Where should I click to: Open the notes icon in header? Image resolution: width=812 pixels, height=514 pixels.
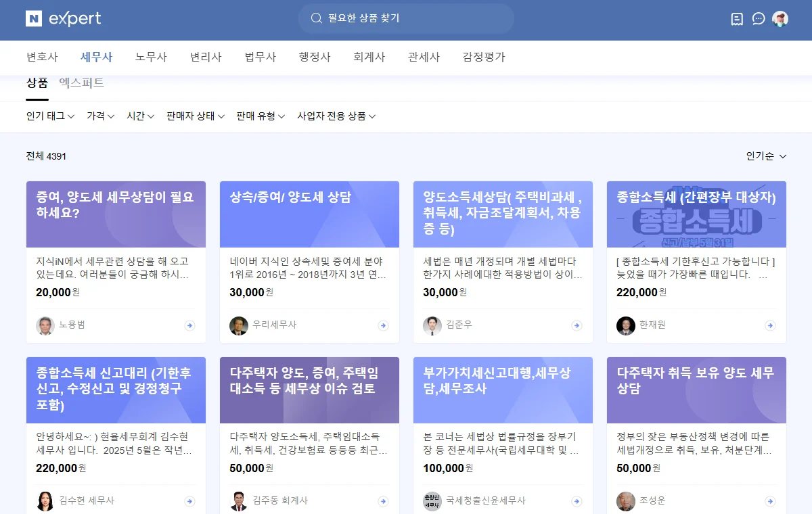(737, 19)
